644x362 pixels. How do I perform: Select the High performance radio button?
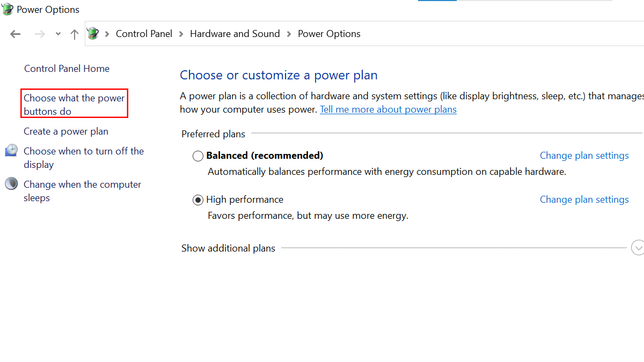[x=198, y=200]
